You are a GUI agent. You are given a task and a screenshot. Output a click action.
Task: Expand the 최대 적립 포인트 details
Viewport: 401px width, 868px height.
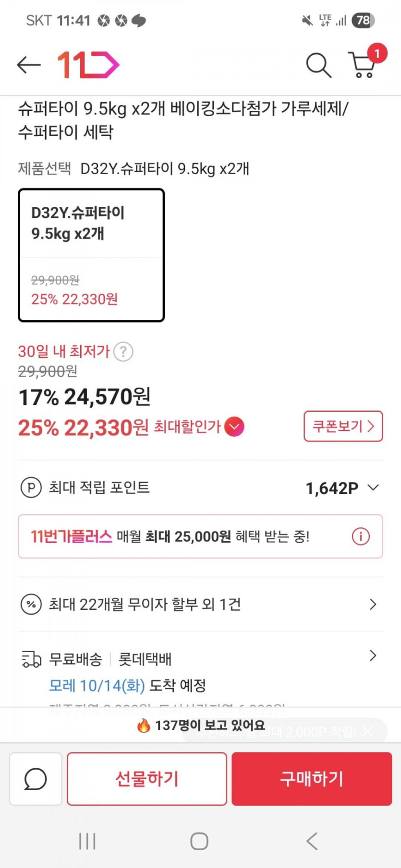[373, 488]
